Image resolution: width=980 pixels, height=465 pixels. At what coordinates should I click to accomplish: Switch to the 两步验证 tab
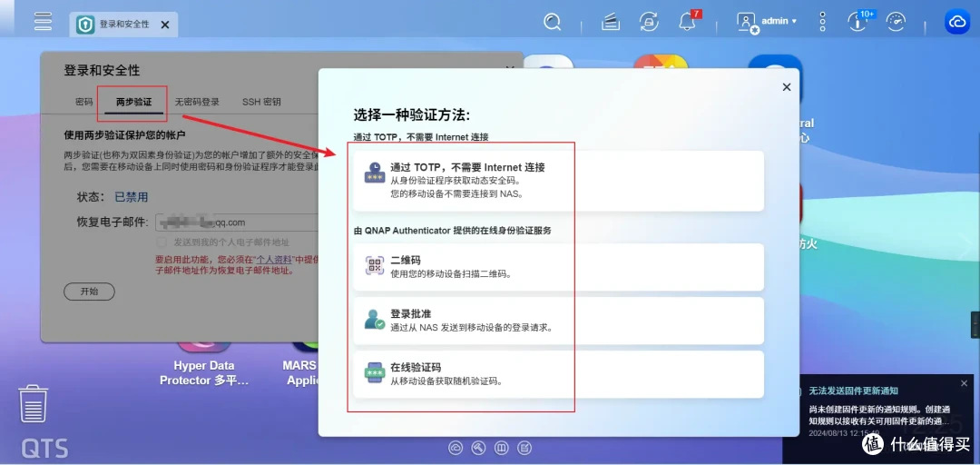(x=133, y=102)
